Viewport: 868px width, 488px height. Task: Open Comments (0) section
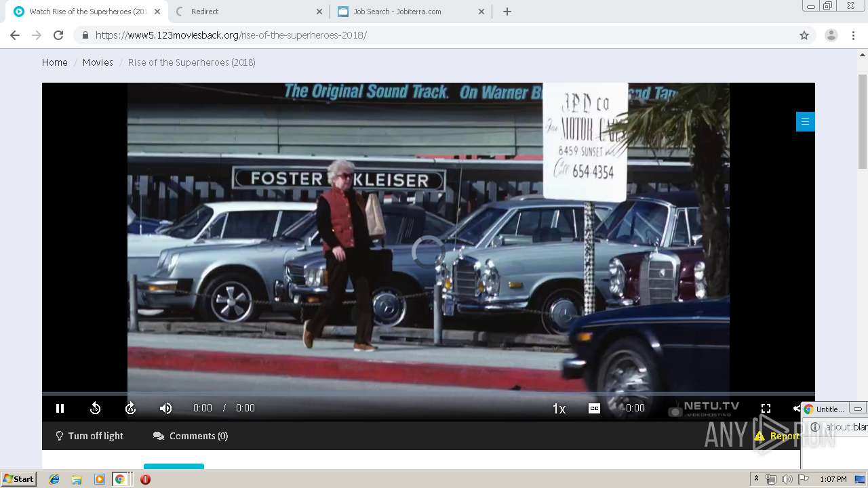191,436
